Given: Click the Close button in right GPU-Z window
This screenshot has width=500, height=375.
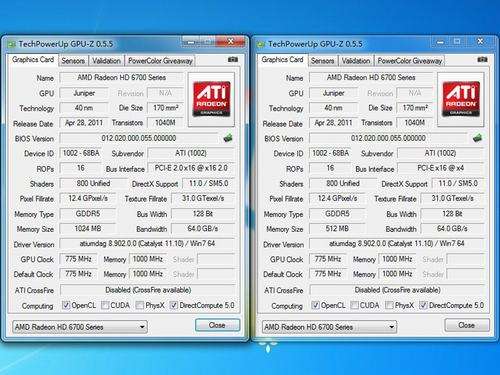Looking at the screenshot, I should click(467, 325).
